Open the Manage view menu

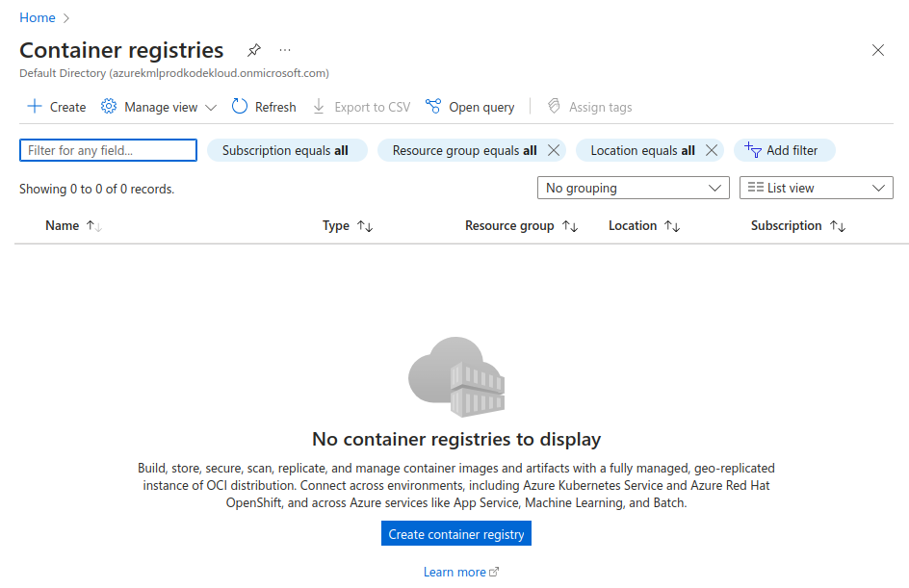(x=159, y=107)
